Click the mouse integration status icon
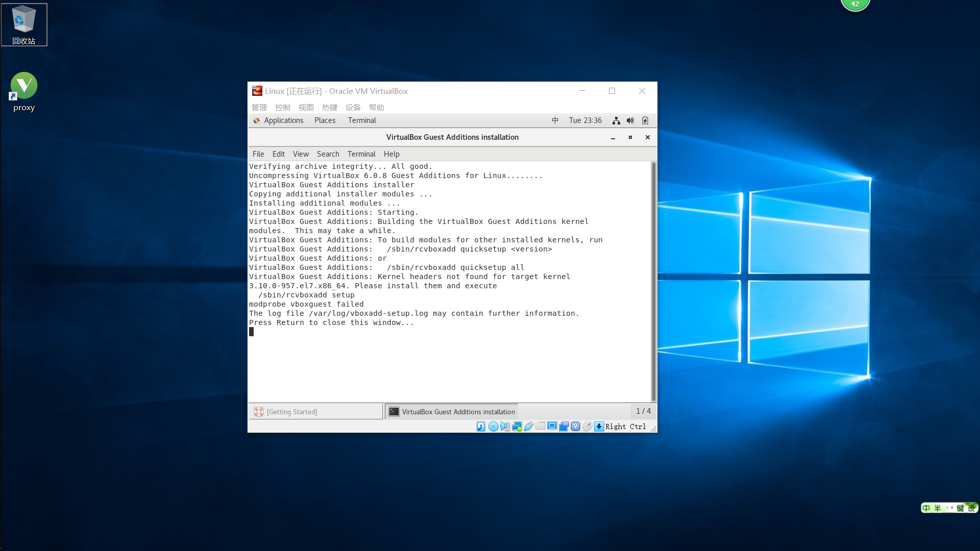Image resolution: width=980 pixels, height=551 pixels. 587,427
